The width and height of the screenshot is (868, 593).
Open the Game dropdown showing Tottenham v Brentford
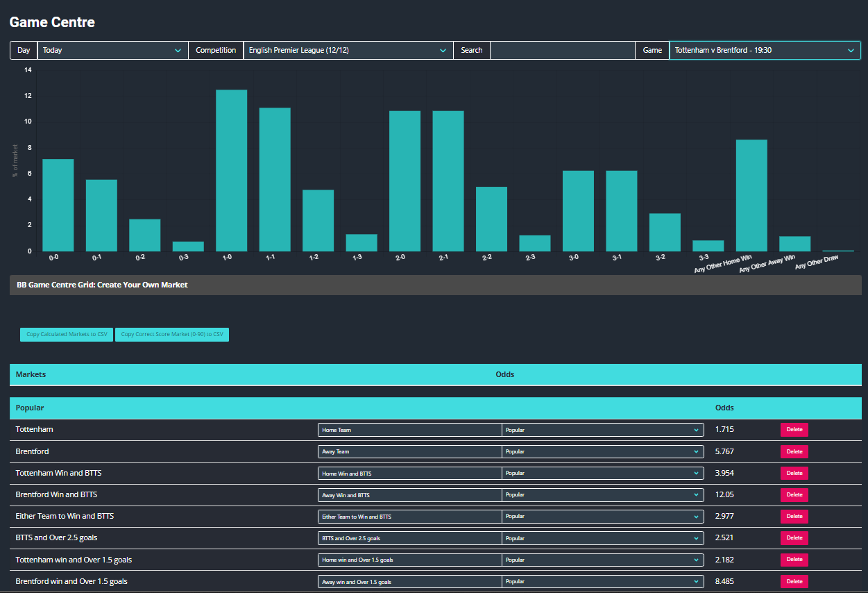point(763,50)
